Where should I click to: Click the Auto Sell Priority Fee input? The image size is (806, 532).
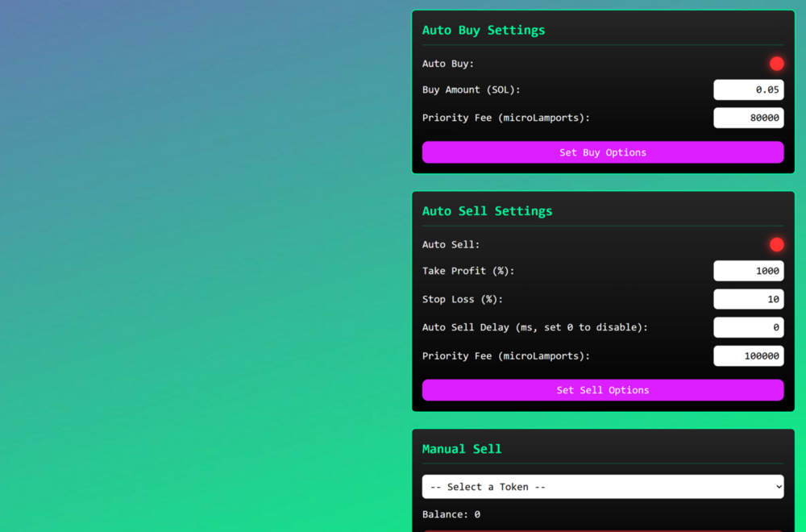point(748,355)
